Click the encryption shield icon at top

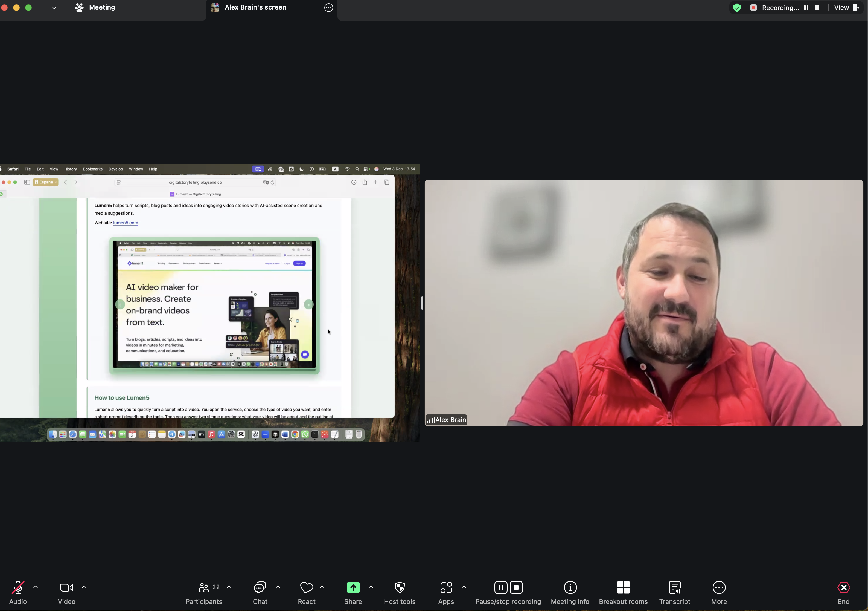click(x=737, y=8)
